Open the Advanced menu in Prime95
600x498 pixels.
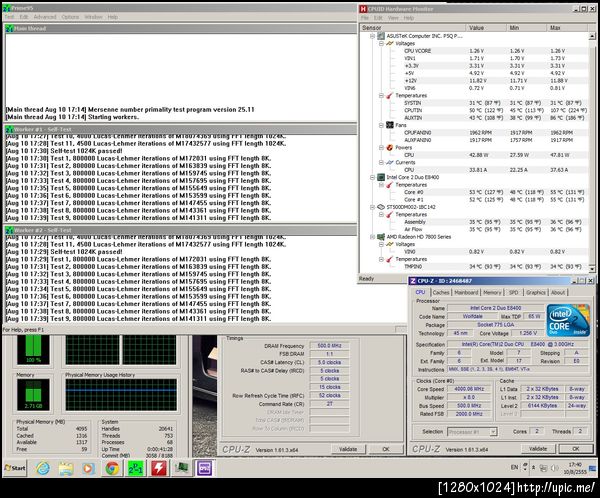45,17
